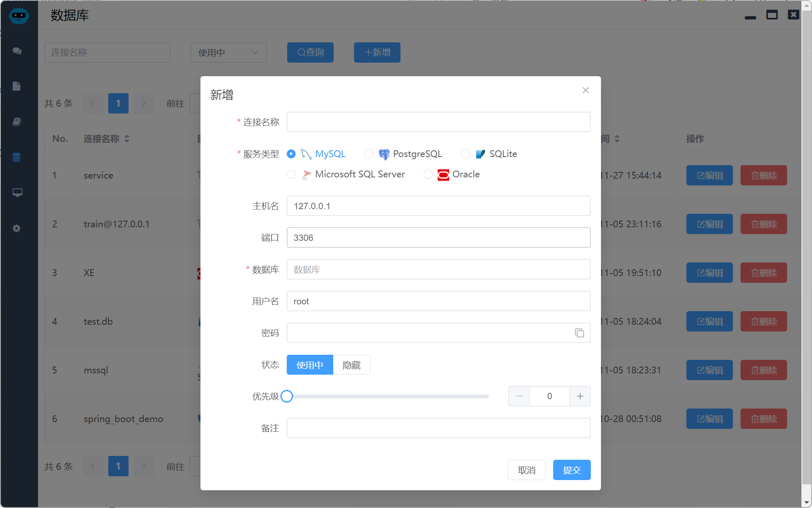Go to previous page in bottom pagination

pyautogui.click(x=93, y=466)
